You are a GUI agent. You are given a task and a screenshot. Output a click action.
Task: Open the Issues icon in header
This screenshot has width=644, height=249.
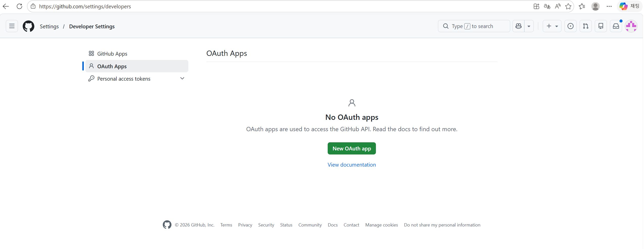(571, 26)
